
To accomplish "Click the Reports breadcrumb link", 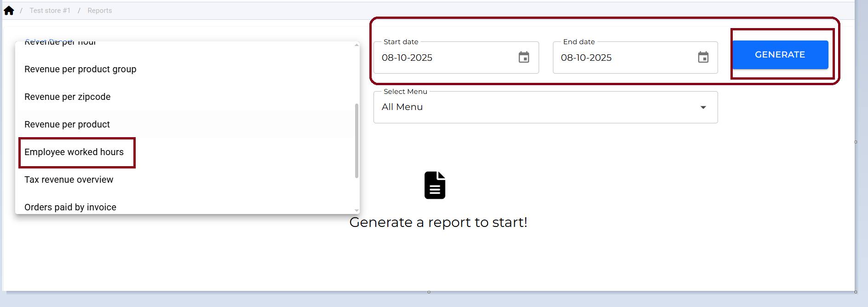I will 99,11.
